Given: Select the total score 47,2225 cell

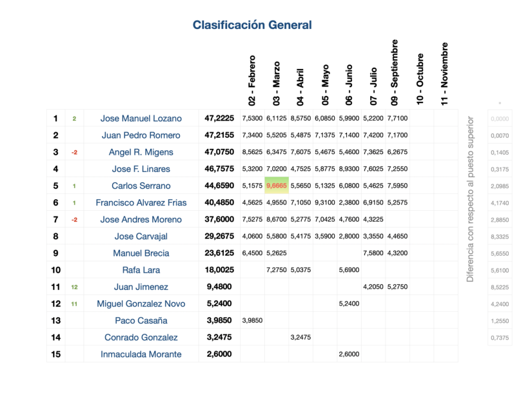Looking at the screenshot, I should [x=219, y=119].
